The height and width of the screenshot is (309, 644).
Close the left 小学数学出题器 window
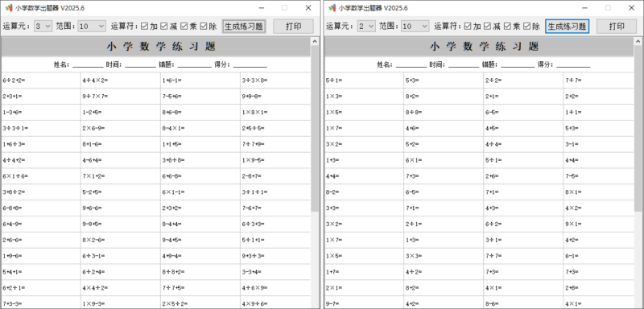pos(308,8)
